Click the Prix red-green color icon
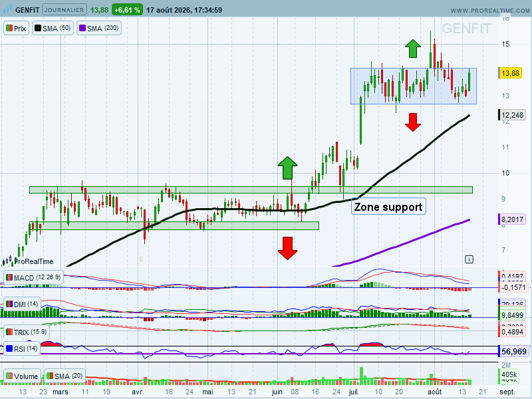Screen dimensions: 532x399 9,28
